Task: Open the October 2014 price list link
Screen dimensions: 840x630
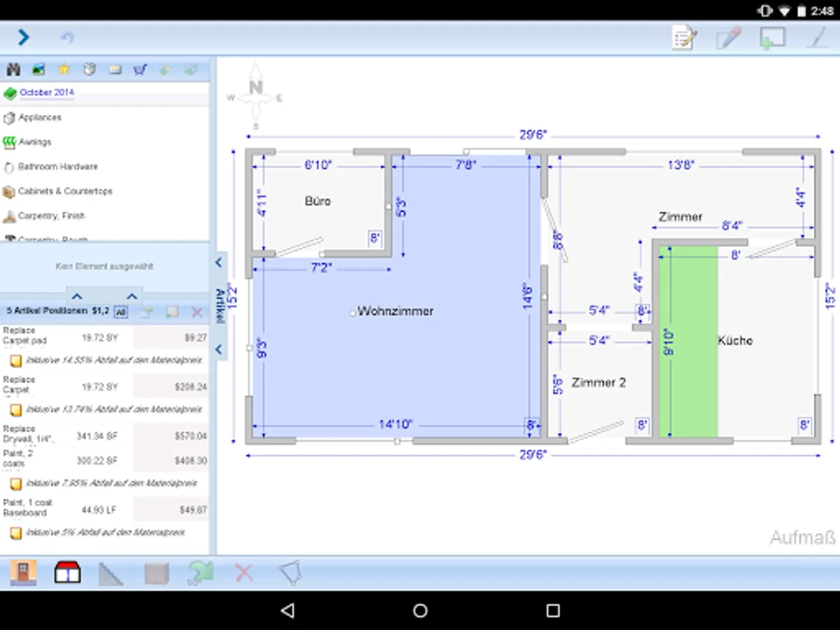Action: 46,92
